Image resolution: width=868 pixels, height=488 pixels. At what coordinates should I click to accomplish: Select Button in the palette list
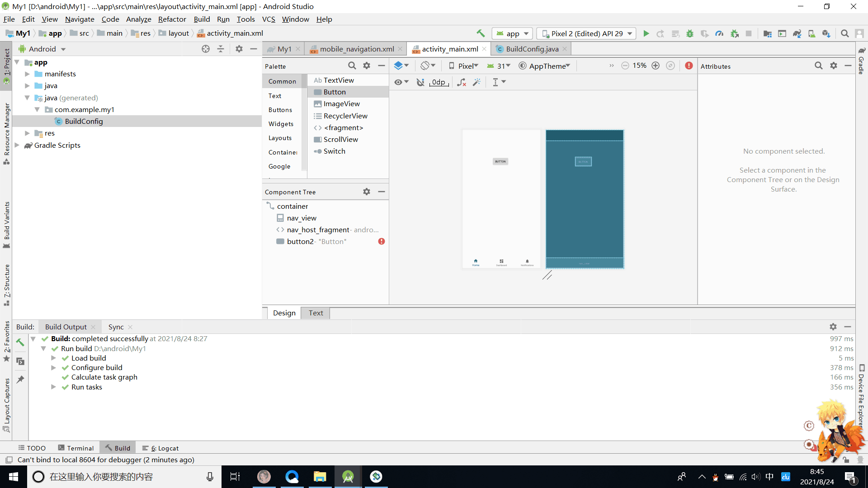pyautogui.click(x=335, y=92)
